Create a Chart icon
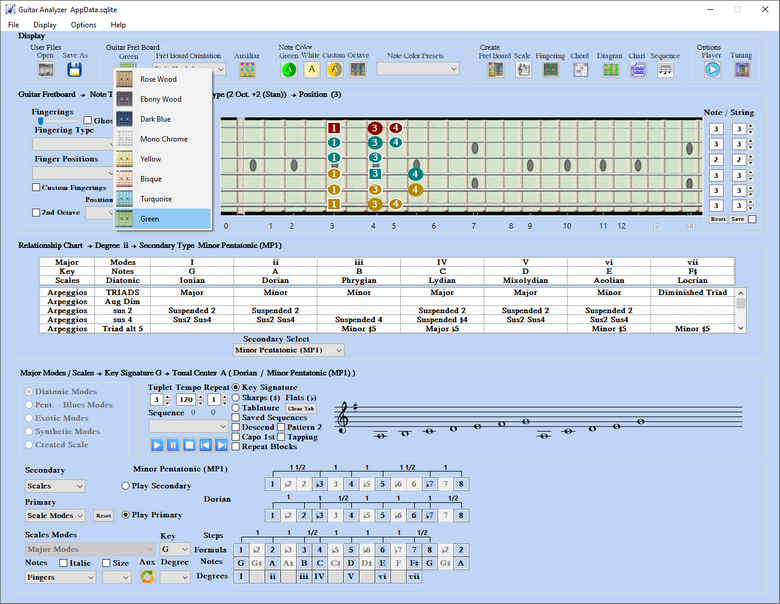 coord(638,70)
